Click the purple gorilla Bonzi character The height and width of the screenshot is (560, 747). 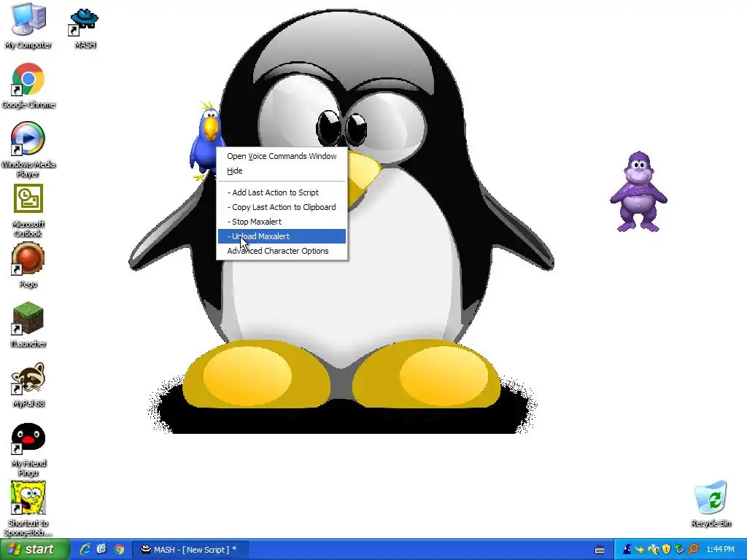point(638,192)
